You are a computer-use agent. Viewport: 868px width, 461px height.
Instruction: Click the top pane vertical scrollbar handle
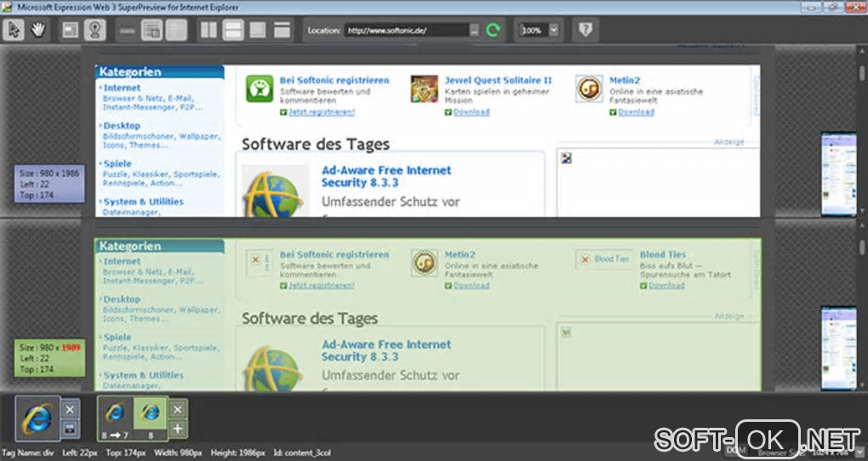click(861, 73)
